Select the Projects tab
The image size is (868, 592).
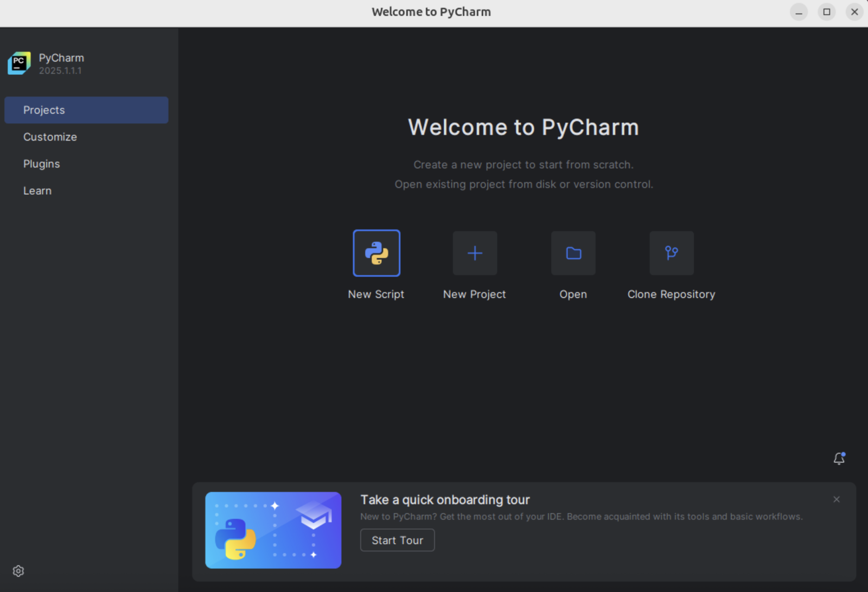click(x=86, y=110)
